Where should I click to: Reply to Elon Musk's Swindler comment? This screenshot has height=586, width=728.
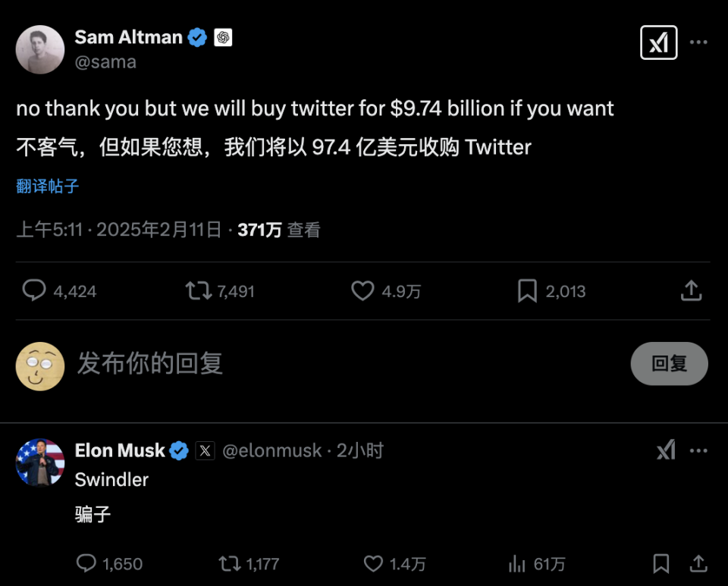coord(87,563)
